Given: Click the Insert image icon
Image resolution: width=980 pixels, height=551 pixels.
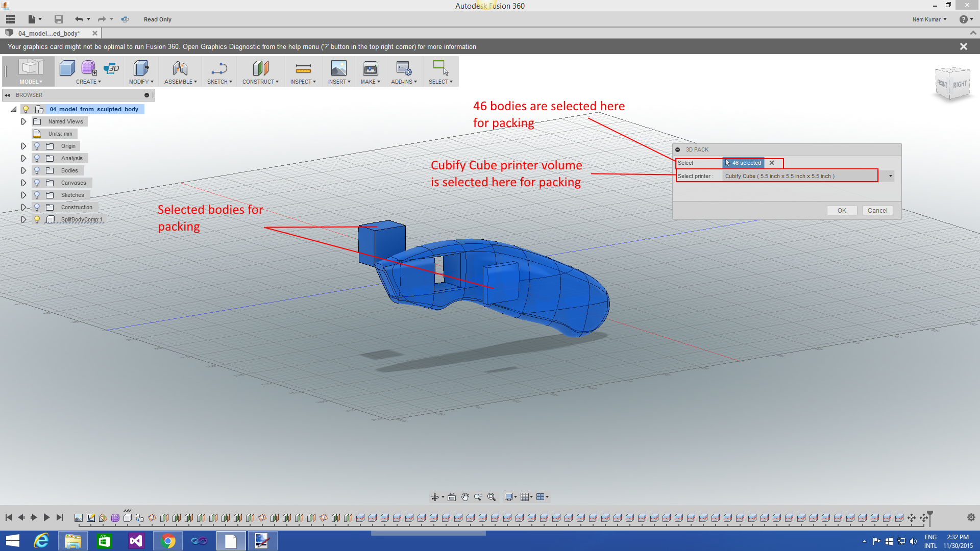Looking at the screenshot, I should coord(338,68).
